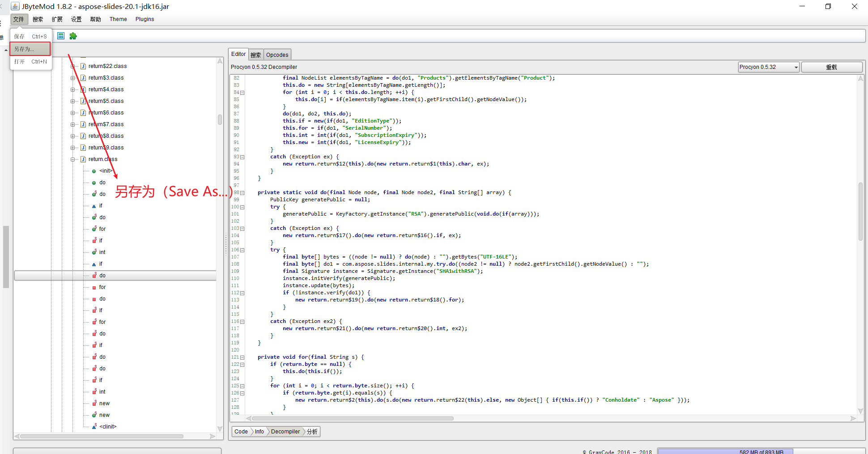Switch to the Opcodes tab
Screen dimensions: 868x454
click(x=277, y=55)
